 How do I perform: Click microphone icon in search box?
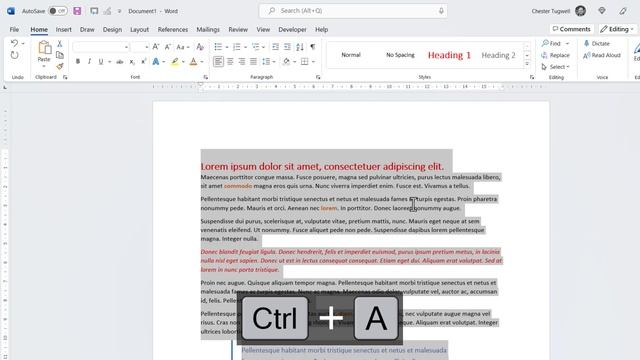click(x=441, y=11)
